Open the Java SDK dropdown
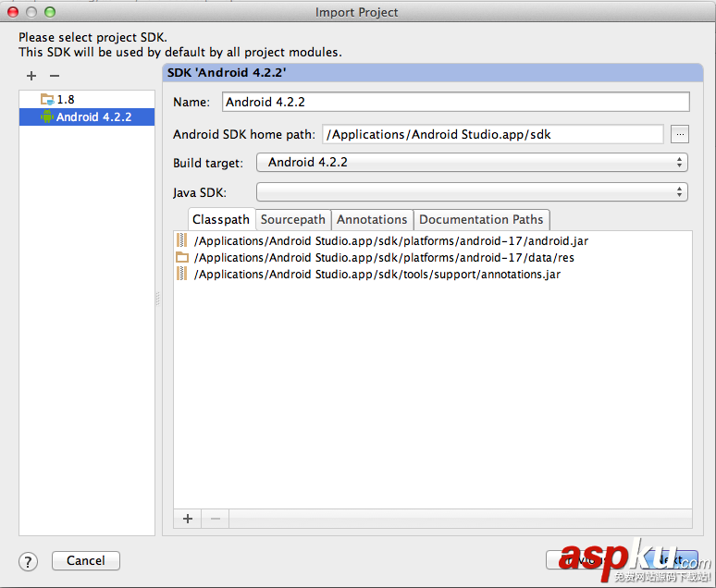The width and height of the screenshot is (716, 588). (x=472, y=192)
